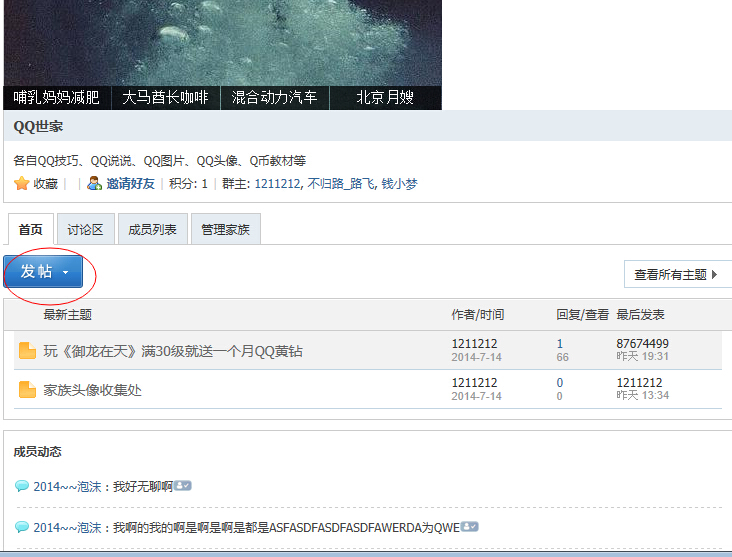Click the 北京月嫂 ad link
The width and height of the screenshot is (732, 557).
(386, 98)
